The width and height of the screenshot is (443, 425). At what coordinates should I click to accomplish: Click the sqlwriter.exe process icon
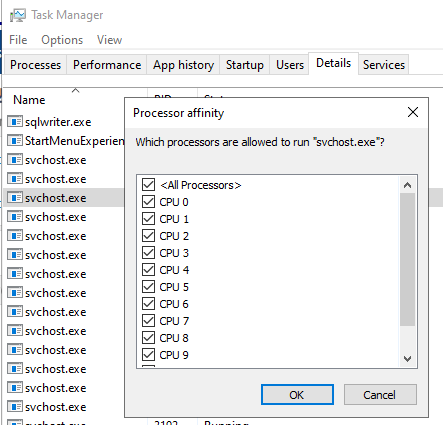click(x=15, y=122)
